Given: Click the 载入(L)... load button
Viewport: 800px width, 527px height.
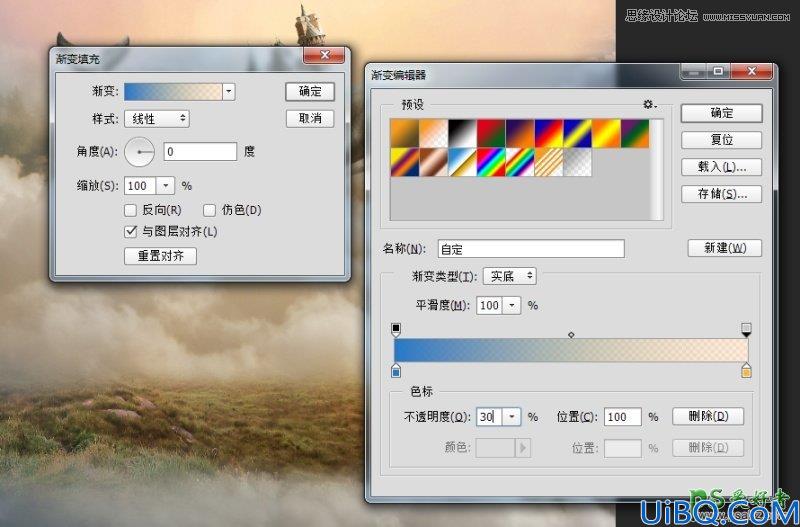Looking at the screenshot, I should (x=721, y=167).
